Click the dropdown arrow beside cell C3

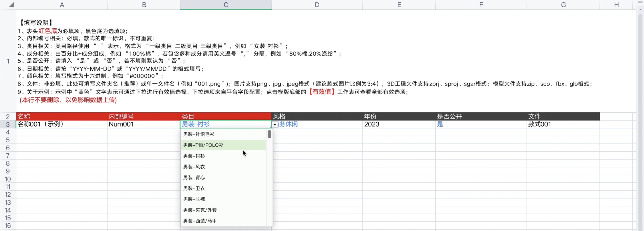pos(275,124)
